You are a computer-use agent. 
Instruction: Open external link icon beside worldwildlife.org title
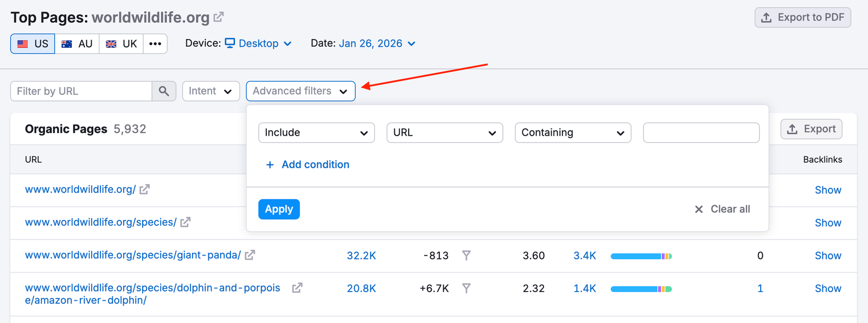coord(218,17)
